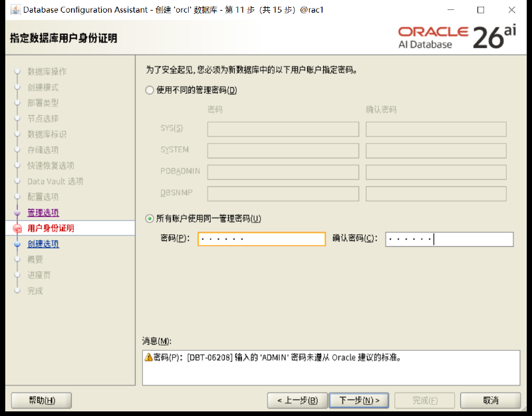Select 所有账户使用同一管理密码 radio option
532x416 pixels.
click(x=150, y=218)
